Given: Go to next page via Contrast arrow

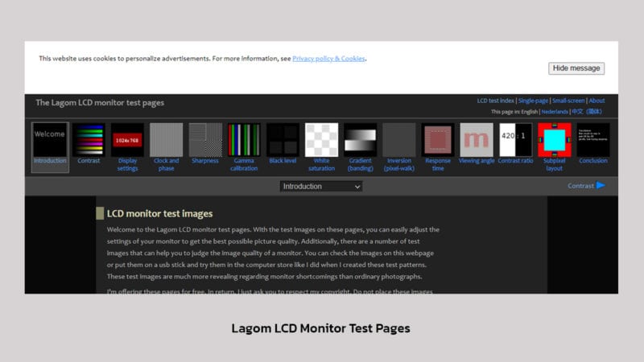Looking at the screenshot, I should (x=586, y=186).
